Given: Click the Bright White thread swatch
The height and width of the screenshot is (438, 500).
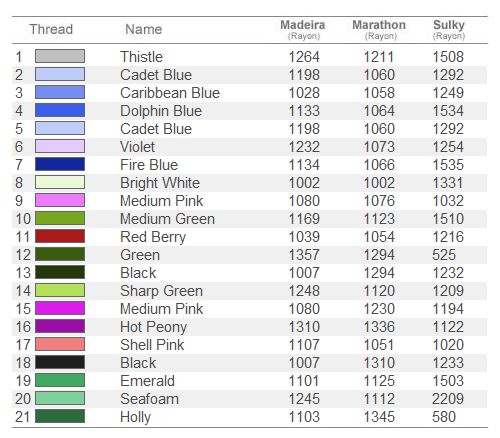Looking at the screenshot, I should click(x=60, y=182).
